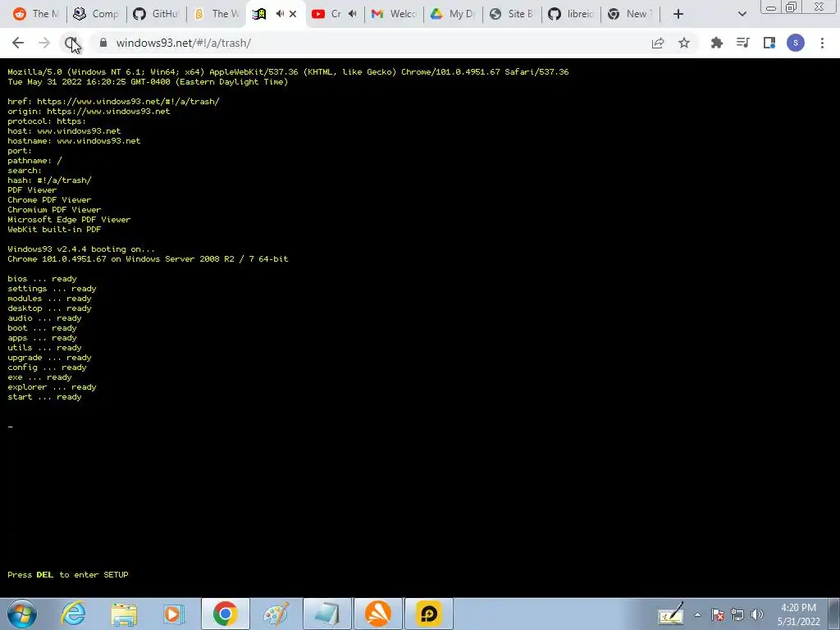Open the orange Avast taskbar icon
840x630 pixels.
(378, 614)
